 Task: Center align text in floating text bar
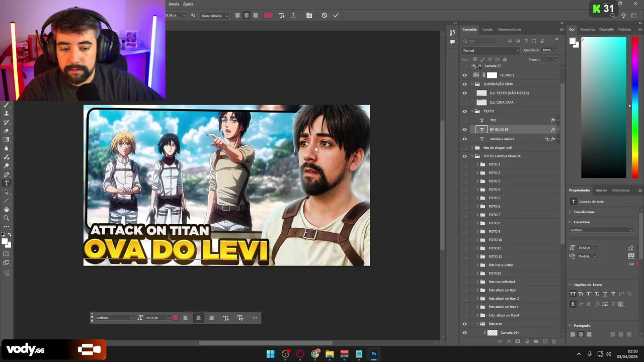point(198,318)
